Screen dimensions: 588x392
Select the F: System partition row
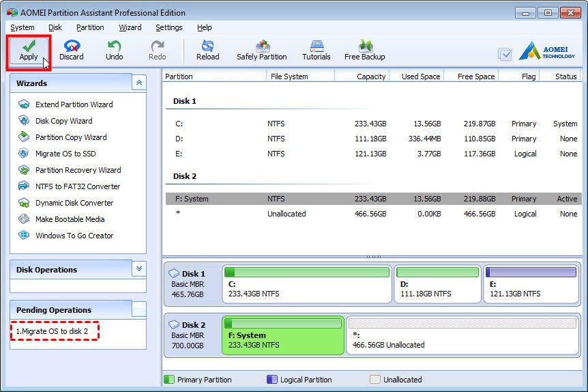tap(374, 199)
